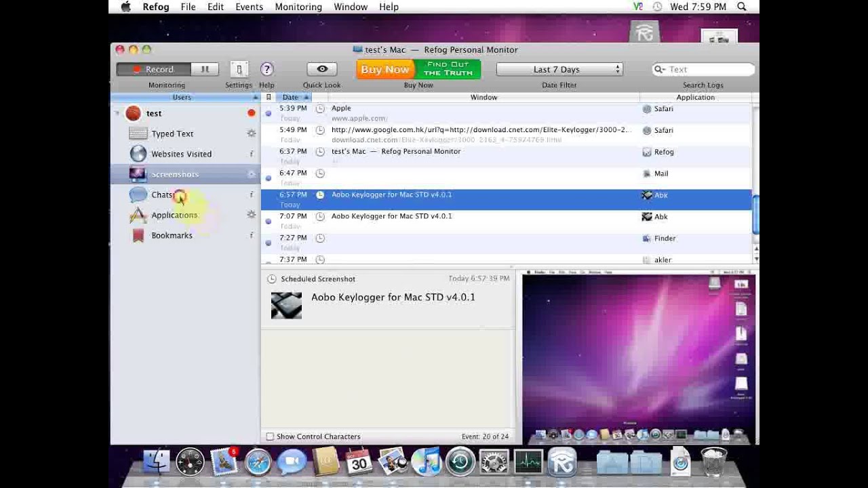Click the gear icon beside Applications

[x=251, y=215]
